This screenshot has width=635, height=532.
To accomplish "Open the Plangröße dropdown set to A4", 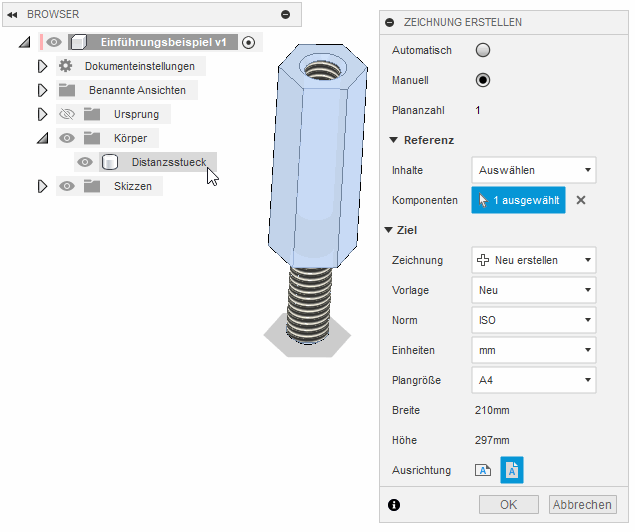I will pyautogui.click(x=533, y=380).
